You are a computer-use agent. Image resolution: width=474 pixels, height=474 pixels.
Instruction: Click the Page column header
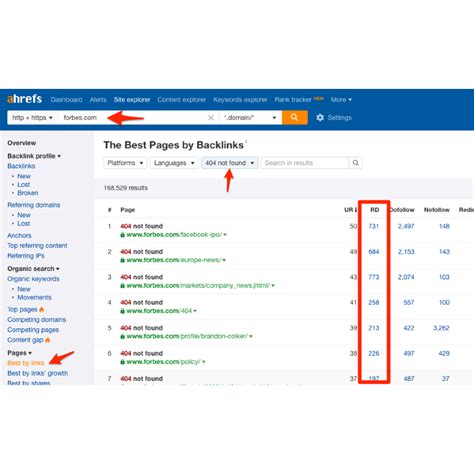point(128,210)
